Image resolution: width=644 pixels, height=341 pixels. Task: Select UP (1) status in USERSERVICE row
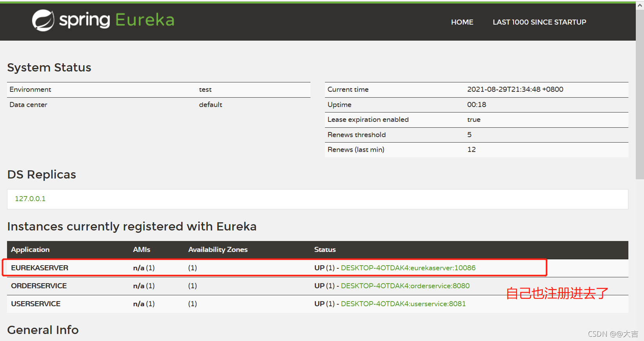coord(324,304)
